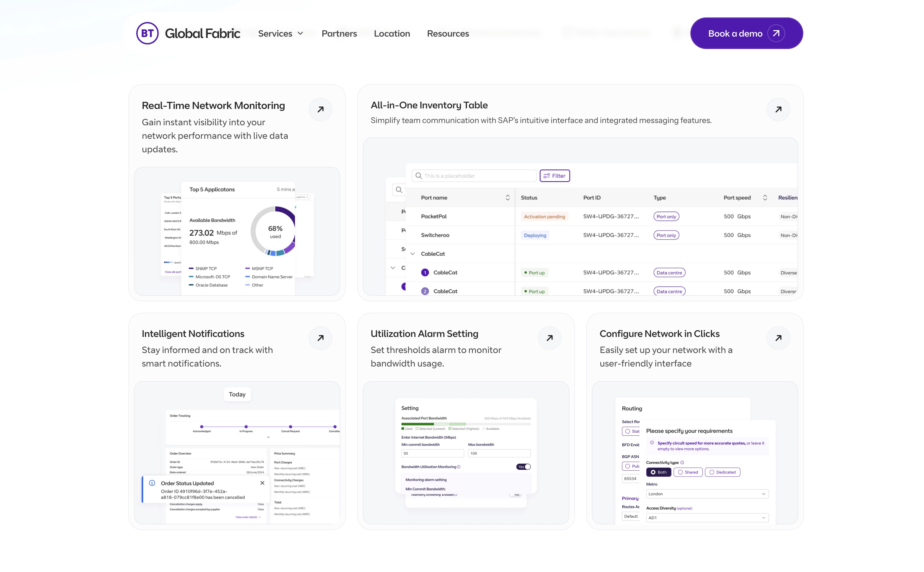Open the Metro London dropdown
The image size is (924, 572).
[x=707, y=494]
